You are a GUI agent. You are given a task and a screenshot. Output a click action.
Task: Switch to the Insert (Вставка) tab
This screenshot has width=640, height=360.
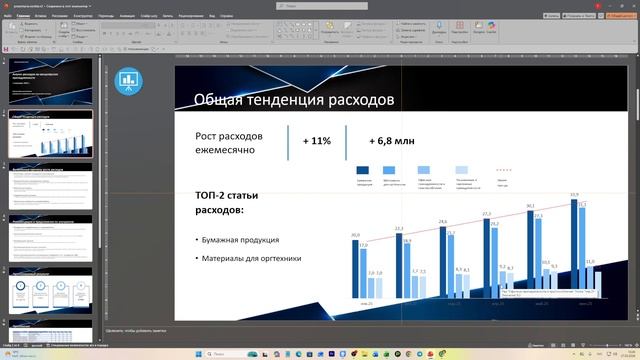[x=40, y=16]
